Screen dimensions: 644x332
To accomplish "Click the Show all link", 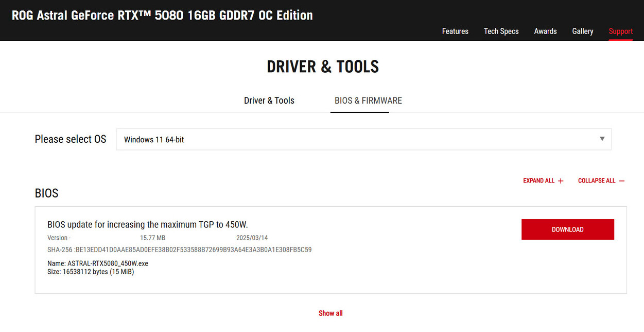I will point(330,313).
